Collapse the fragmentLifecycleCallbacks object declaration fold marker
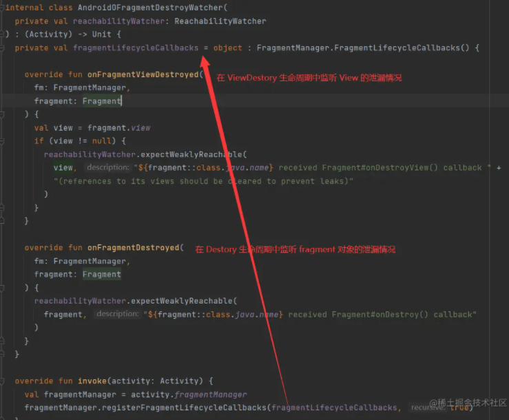 click(x=3, y=48)
